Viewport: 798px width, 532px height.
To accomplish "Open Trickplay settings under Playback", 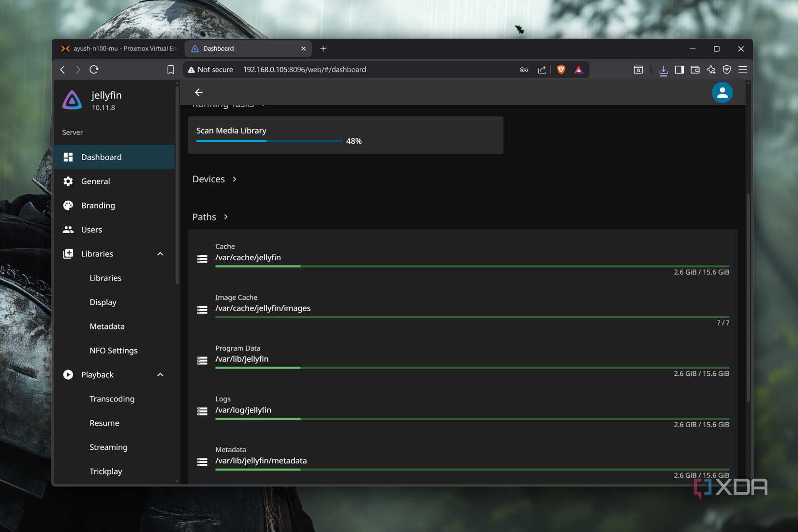I will pos(114,472).
